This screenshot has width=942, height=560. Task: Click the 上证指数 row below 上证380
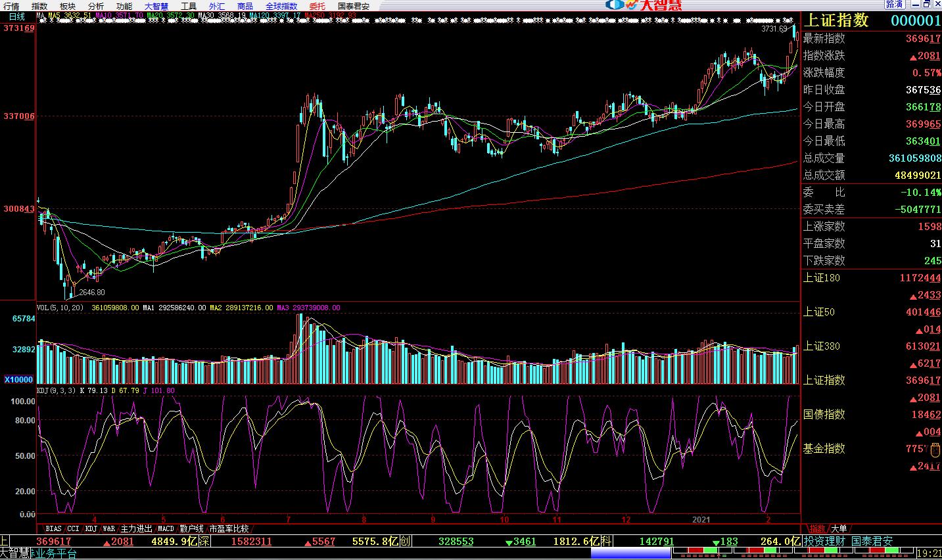tap(872, 381)
